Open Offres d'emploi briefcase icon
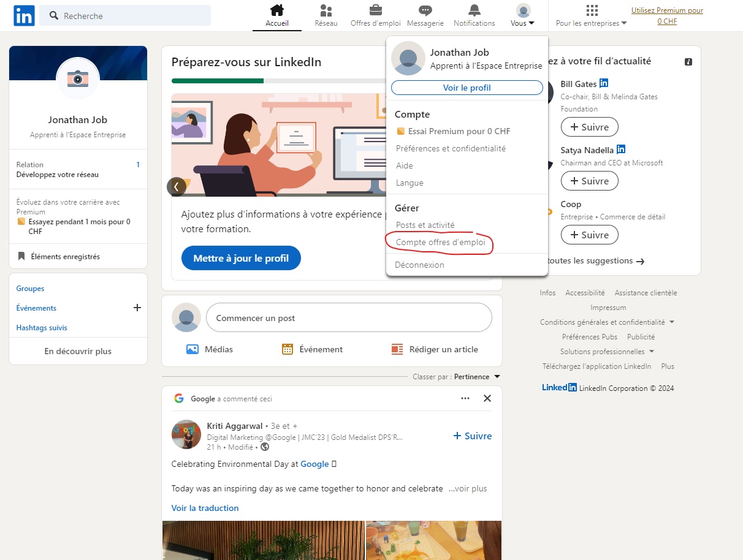Screen dimensions: 743x560 tap(375, 10)
